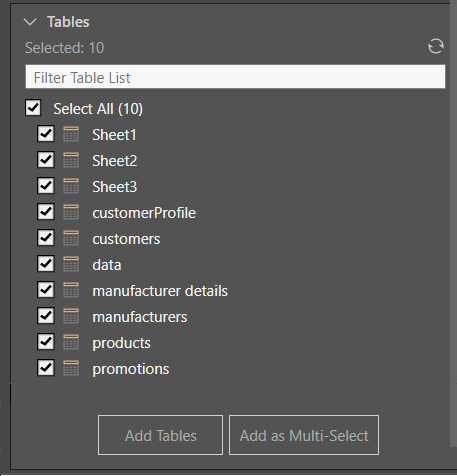Uncheck the Select All checkbox
The width and height of the screenshot is (457, 476).
[33, 108]
